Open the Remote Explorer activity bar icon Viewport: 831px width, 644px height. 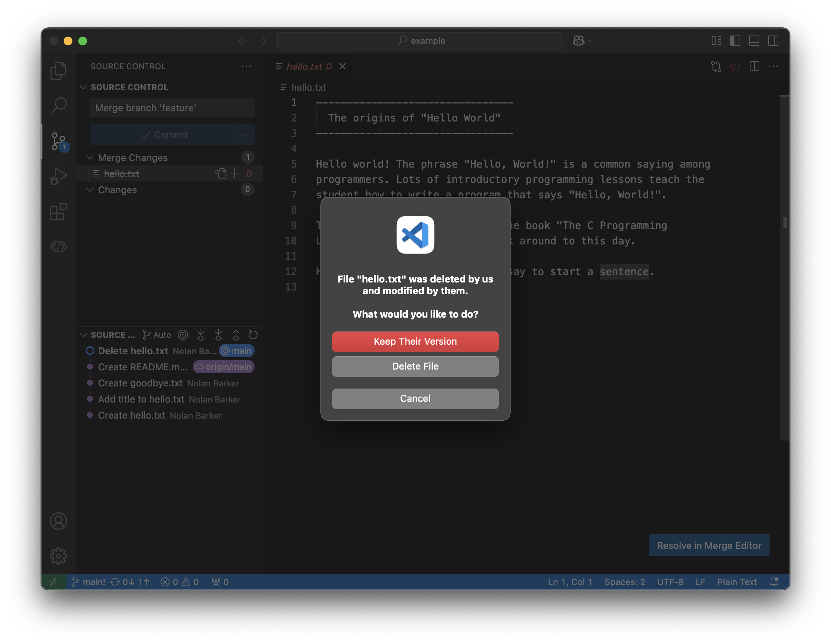(x=58, y=247)
